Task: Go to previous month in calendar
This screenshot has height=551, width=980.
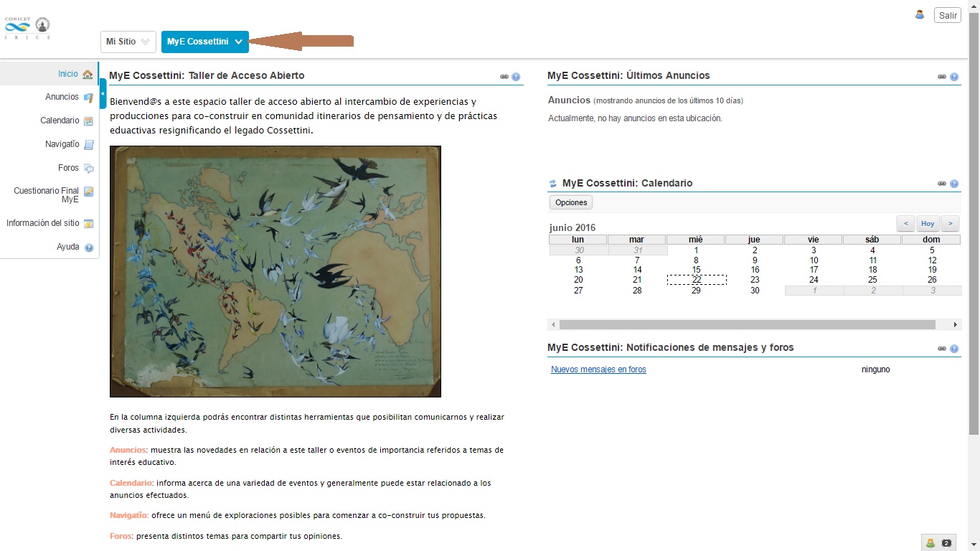Action: (x=905, y=223)
